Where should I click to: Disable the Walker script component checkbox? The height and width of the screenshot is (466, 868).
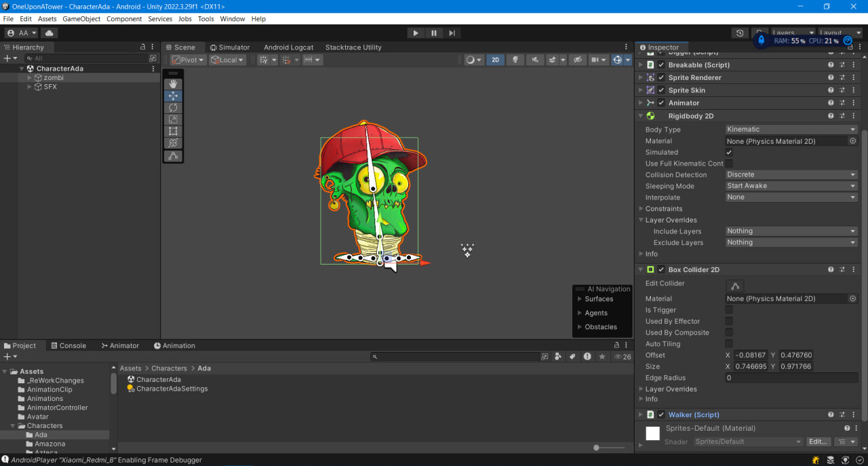point(660,414)
